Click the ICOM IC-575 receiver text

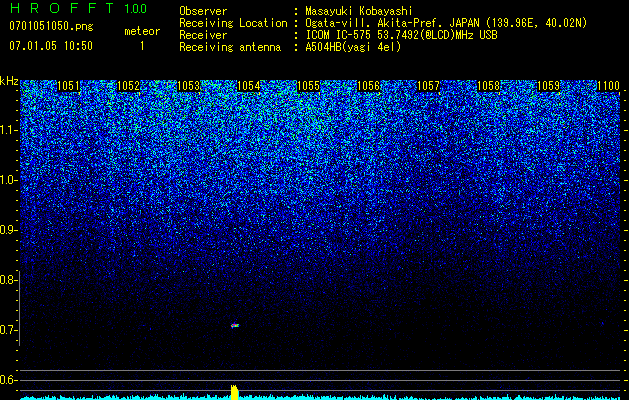(401, 35)
